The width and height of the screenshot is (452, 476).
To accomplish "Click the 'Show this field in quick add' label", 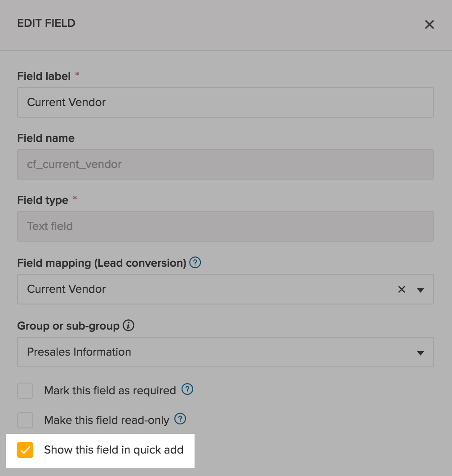I will point(114,450).
